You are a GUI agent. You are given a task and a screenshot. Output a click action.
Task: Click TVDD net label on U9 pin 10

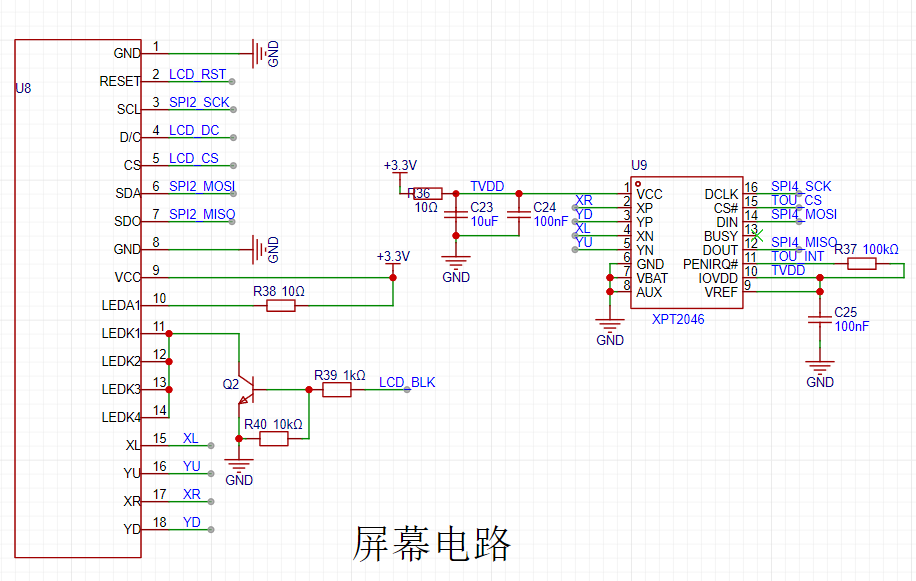[x=788, y=270]
